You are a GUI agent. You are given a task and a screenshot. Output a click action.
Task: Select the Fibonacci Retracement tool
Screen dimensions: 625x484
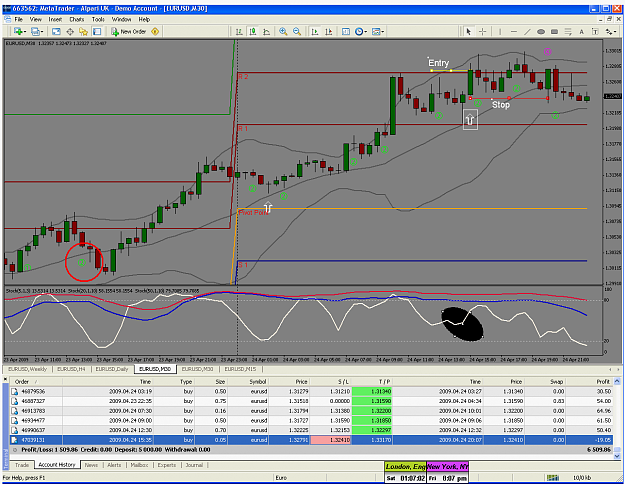coord(568,31)
